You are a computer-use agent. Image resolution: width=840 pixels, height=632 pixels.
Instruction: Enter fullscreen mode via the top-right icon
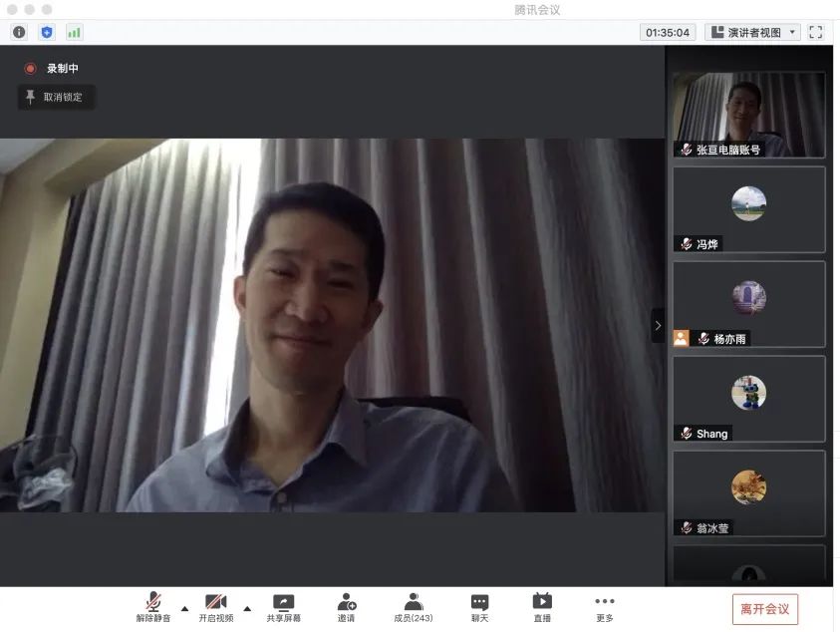[x=816, y=32]
